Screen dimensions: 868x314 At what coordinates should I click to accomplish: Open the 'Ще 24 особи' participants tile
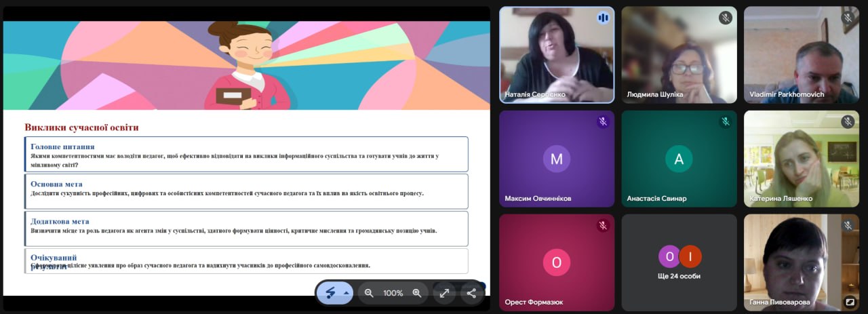679,262
